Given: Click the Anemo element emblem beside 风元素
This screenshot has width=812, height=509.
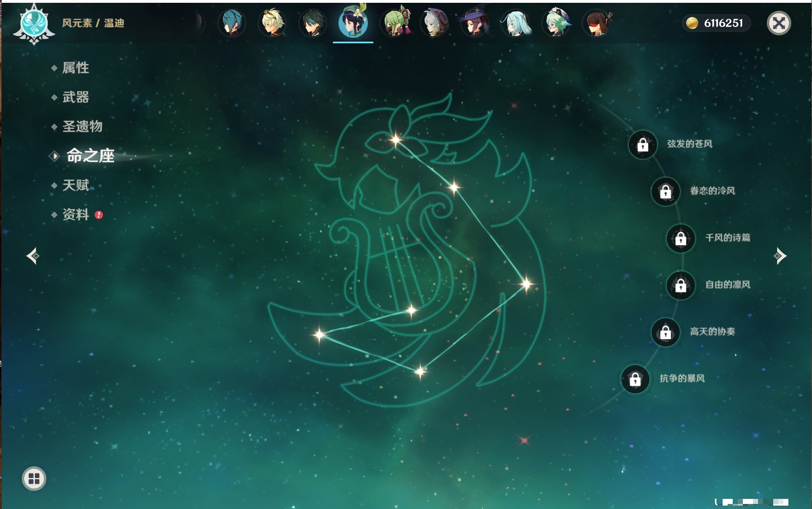Looking at the screenshot, I should 34,24.
